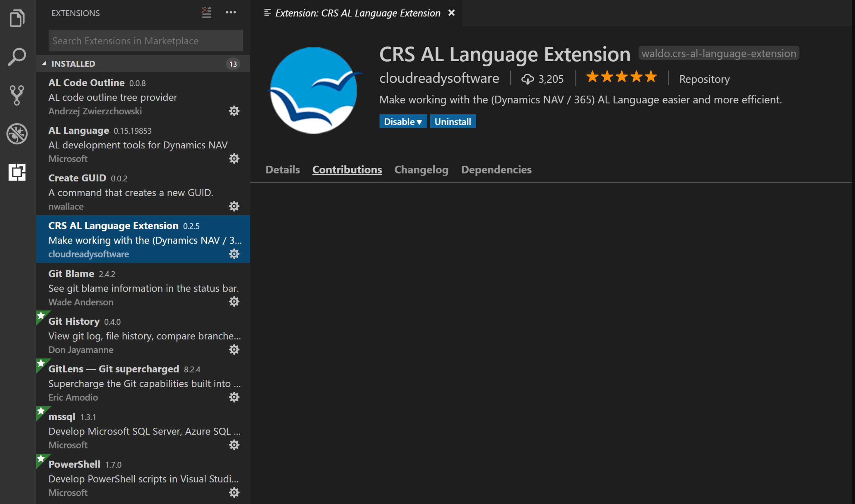Open gear menu for CRS AL Language Extension
Screen dimensions: 855x504
234,254
